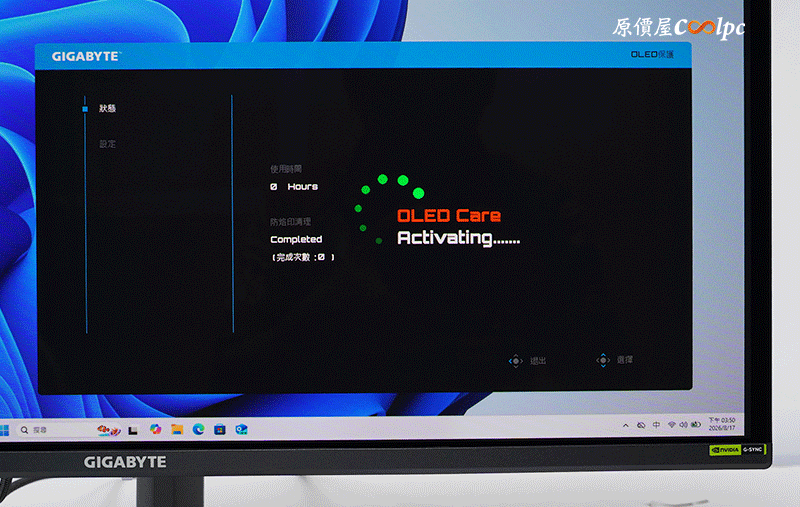Launch Microsoft Edge from the taskbar
The image size is (800, 507).
coord(198,429)
